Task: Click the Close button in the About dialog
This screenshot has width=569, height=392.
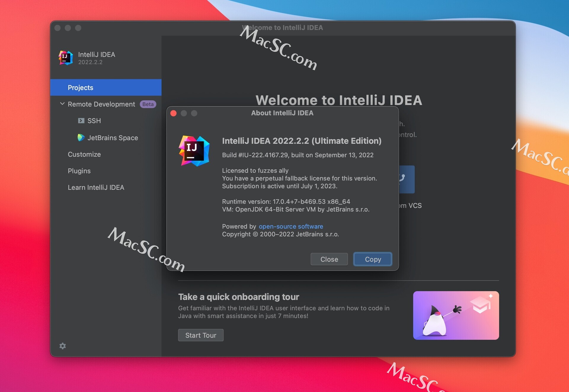Action: tap(329, 259)
